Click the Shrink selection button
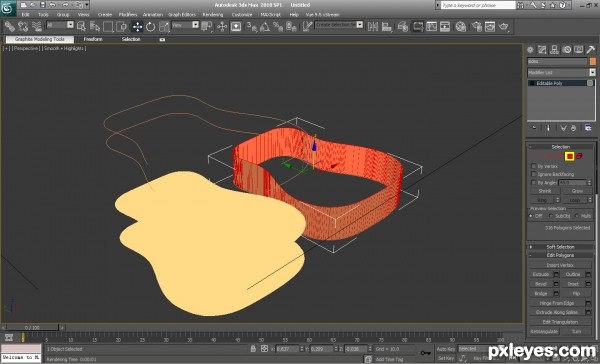600x364 pixels. [545, 191]
